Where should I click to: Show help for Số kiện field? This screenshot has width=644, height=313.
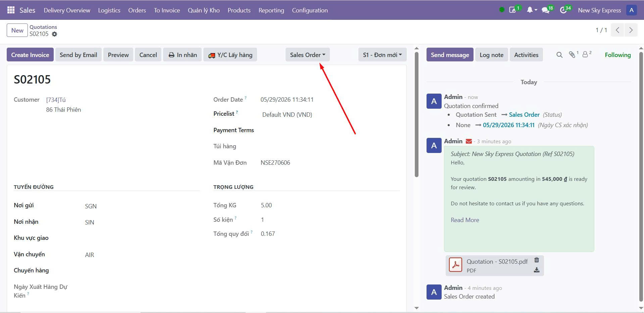(x=235, y=217)
